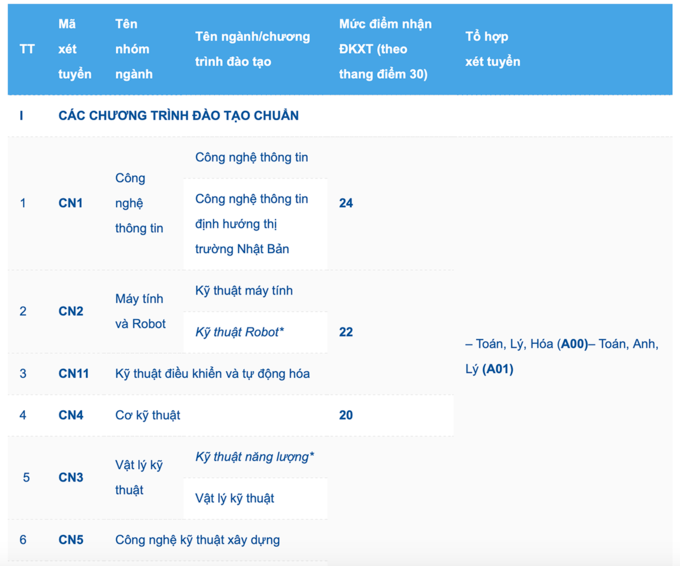The width and height of the screenshot is (680, 566).
Task: Click the A00 and A01 subject combination text
Action: pyautogui.click(x=561, y=356)
